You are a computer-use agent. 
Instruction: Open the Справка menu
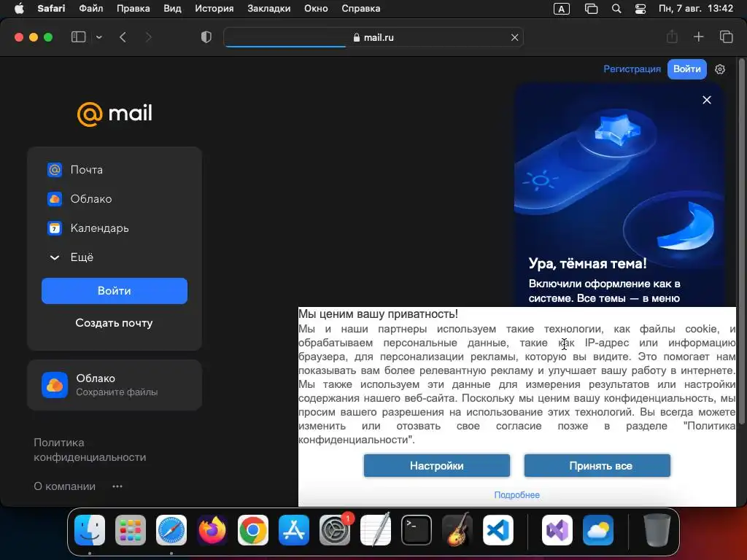point(360,9)
